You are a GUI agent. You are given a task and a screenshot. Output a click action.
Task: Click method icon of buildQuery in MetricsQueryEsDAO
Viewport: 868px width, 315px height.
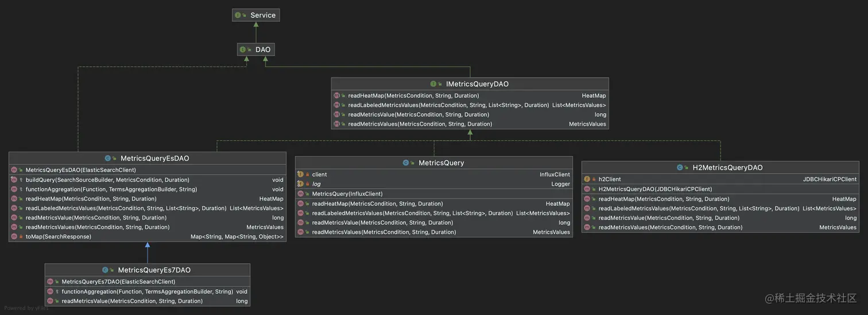tap(14, 180)
